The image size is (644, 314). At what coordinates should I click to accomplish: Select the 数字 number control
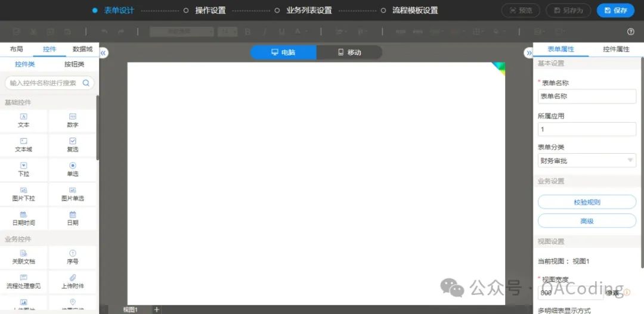(73, 120)
